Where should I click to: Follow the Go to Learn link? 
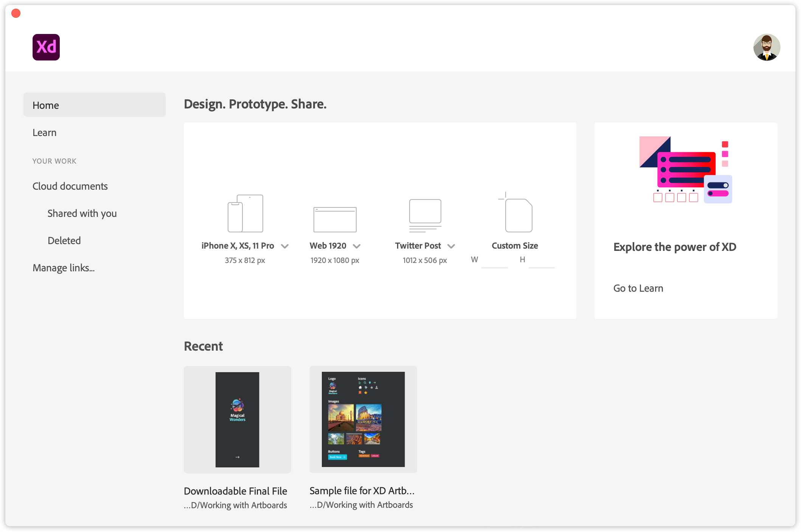coord(638,288)
